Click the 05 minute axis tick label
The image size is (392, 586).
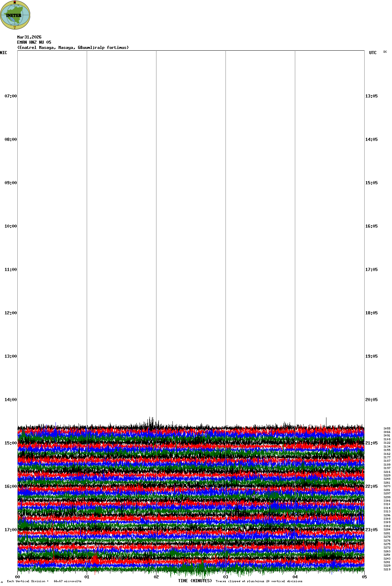(x=364, y=577)
